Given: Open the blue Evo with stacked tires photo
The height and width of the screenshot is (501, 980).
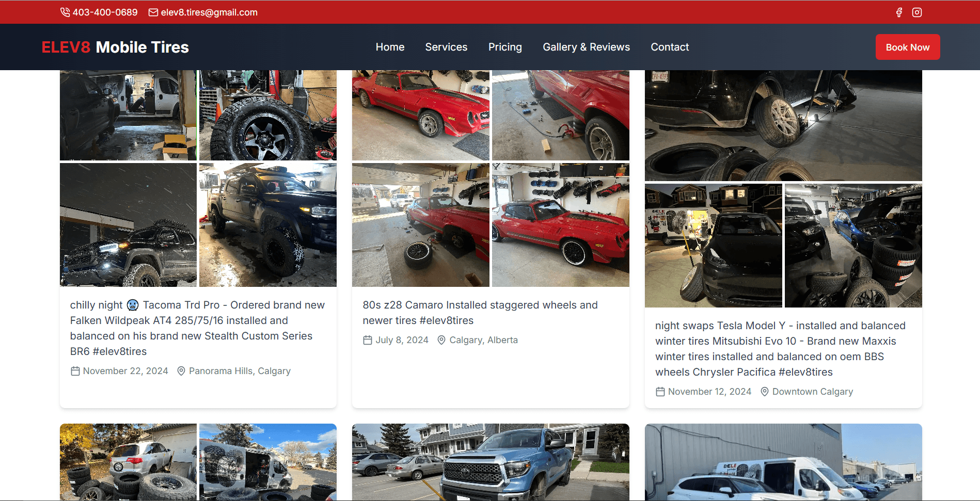Looking at the screenshot, I should pyautogui.click(x=853, y=246).
